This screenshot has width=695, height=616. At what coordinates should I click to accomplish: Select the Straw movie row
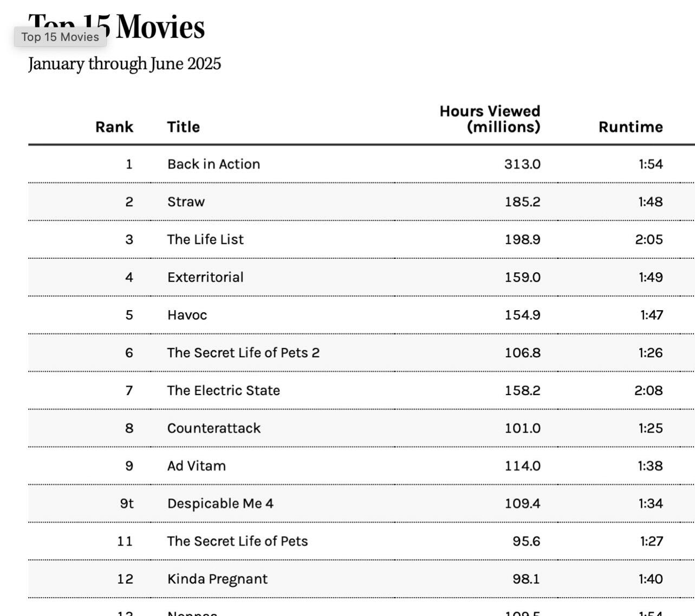tap(361, 202)
